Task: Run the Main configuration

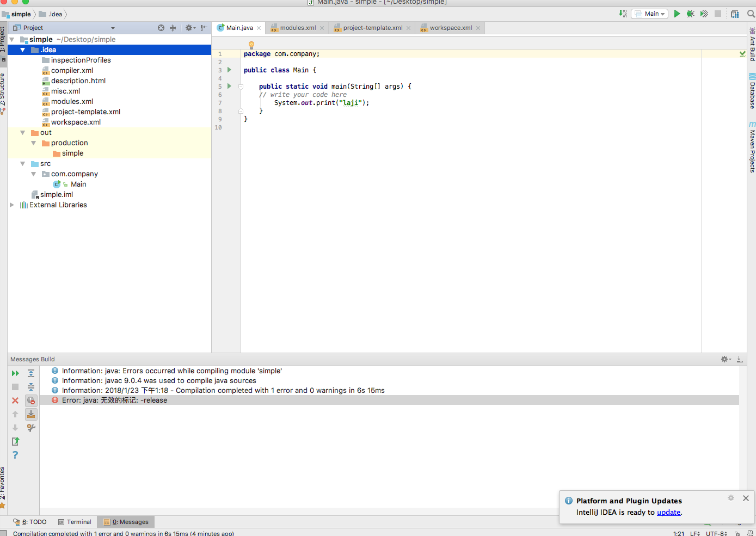Action: pos(677,14)
